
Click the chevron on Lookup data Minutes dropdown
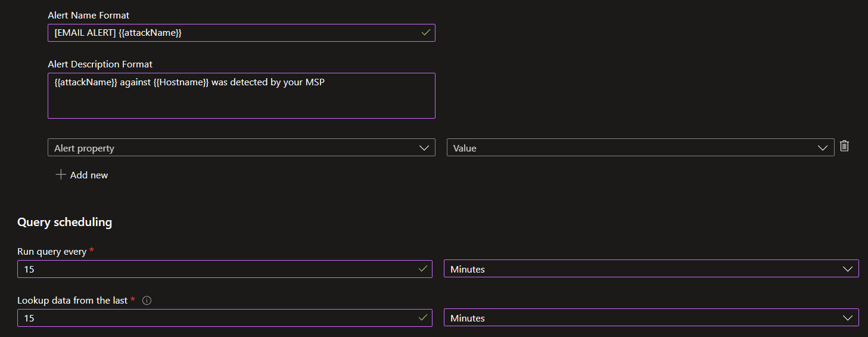pos(848,318)
